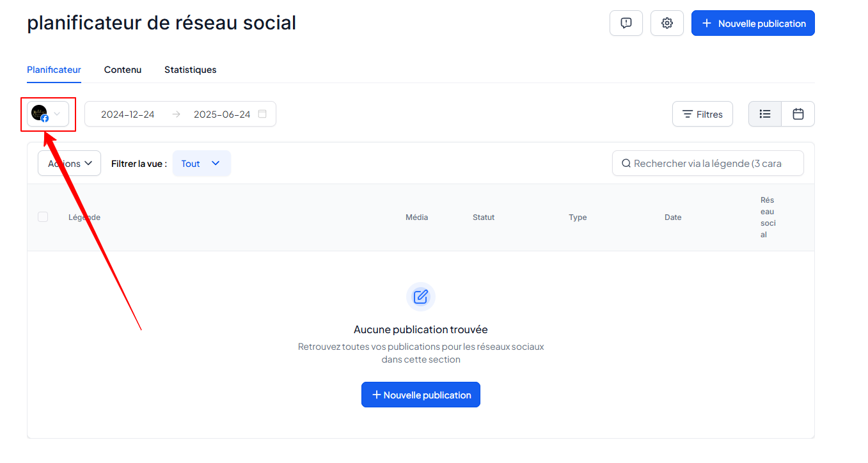Screen dimensions: 868x463
Task: Open the Filtres button
Action: click(x=702, y=114)
